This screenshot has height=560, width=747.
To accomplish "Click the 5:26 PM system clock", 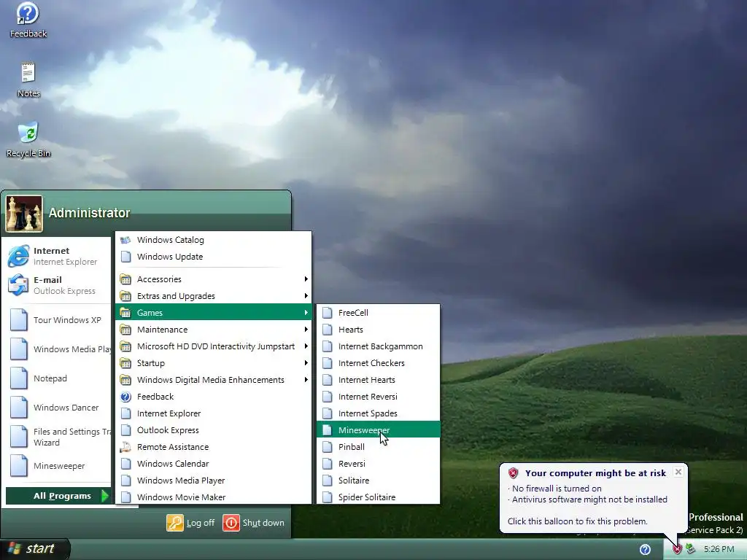I will click(719, 550).
